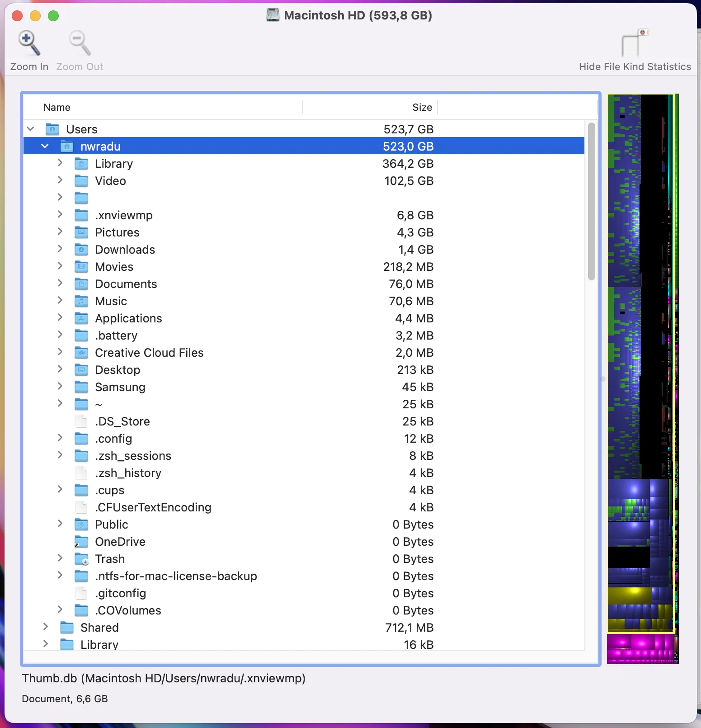
Task: Click the magenta region of the treemap
Action: click(x=640, y=649)
